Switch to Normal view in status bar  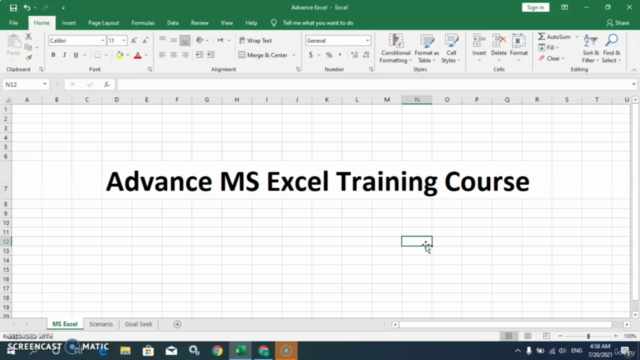tap(509, 336)
